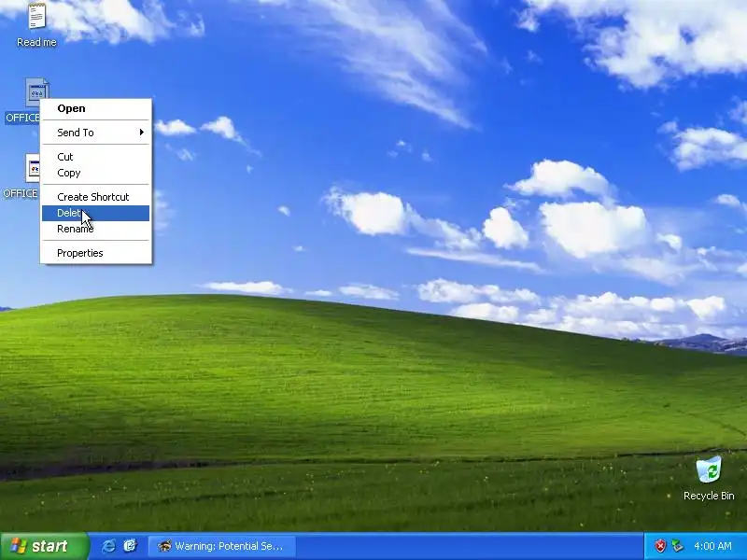Open the Read me desktop file icon
747x560 pixels.
(x=36, y=16)
